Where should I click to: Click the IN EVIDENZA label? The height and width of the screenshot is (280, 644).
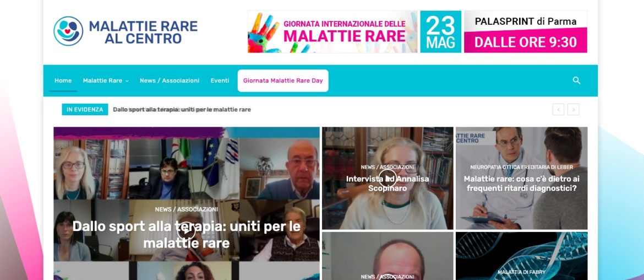click(85, 109)
